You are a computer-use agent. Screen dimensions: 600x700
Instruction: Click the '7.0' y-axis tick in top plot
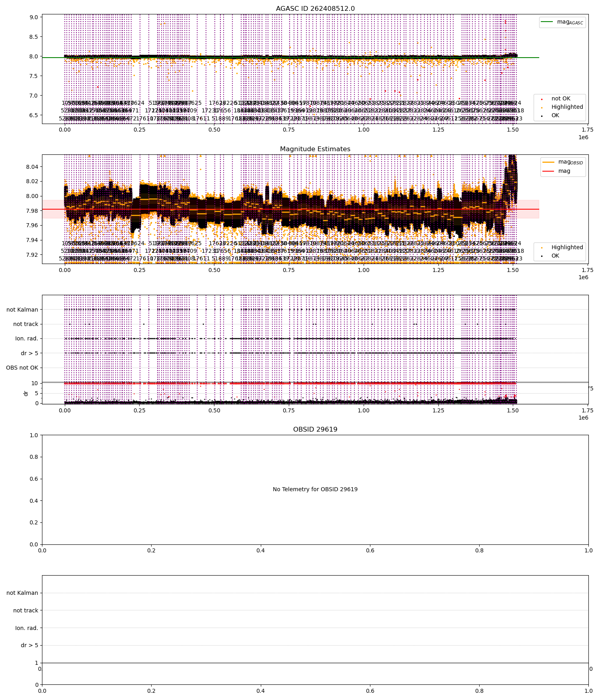click(34, 96)
